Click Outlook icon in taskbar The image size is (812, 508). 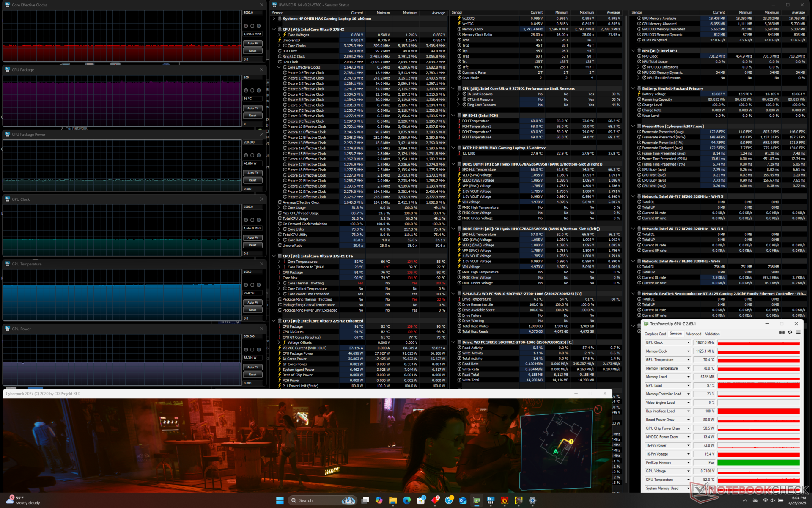463,500
